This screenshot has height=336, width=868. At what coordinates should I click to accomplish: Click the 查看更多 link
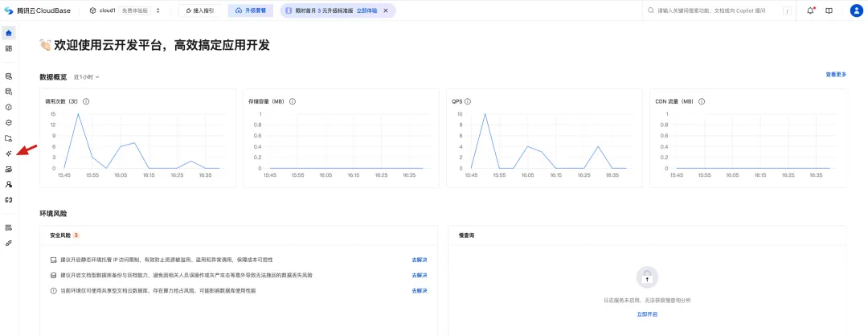coord(836,74)
